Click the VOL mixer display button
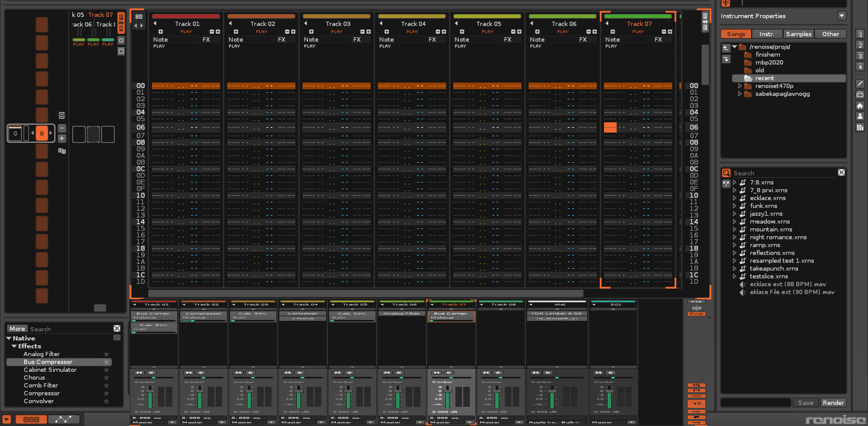 (696, 412)
